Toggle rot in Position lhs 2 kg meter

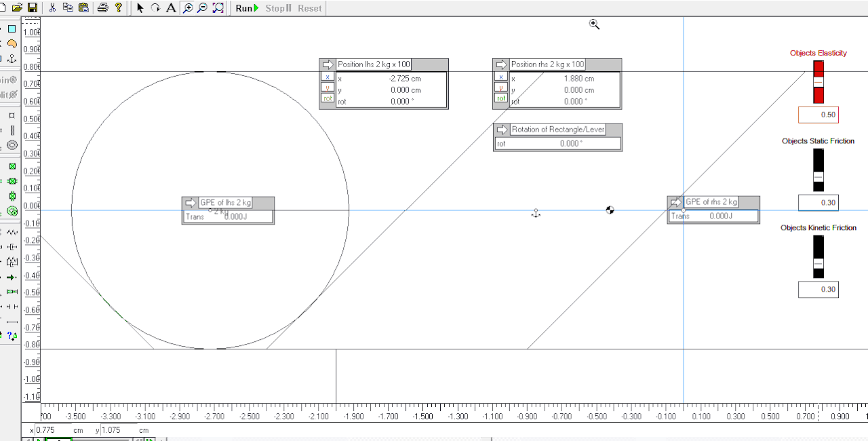click(328, 98)
